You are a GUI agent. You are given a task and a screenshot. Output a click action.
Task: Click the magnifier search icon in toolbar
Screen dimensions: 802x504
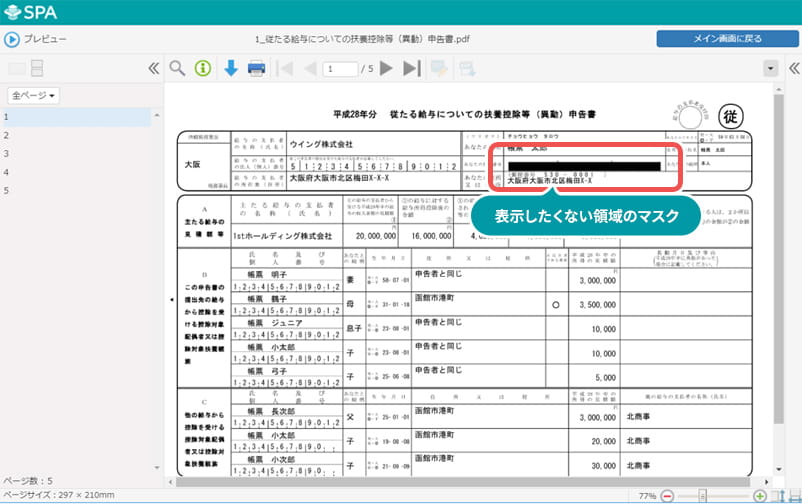(177, 68)
